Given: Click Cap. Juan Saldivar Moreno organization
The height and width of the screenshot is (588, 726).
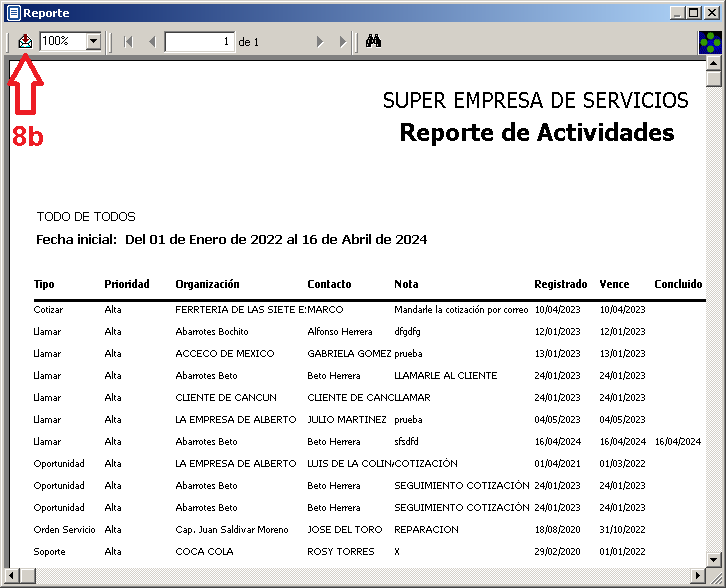Looking at the screenshot, I should (232, 529).
